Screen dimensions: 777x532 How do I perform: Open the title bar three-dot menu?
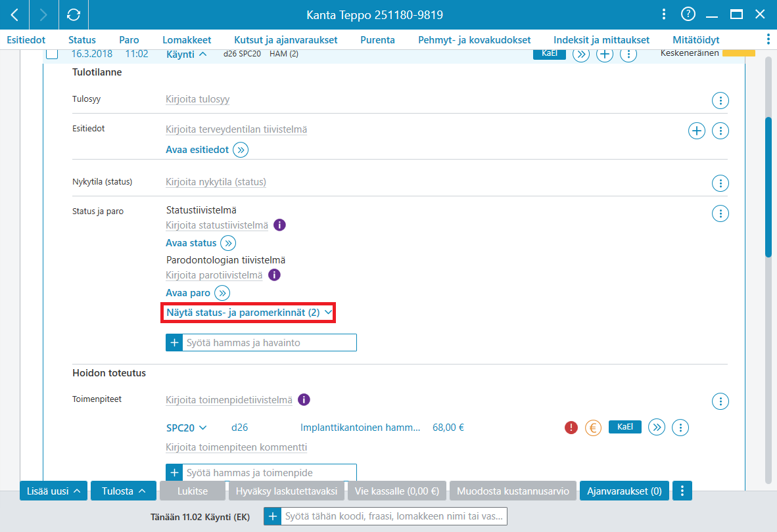tap(663, 14)
